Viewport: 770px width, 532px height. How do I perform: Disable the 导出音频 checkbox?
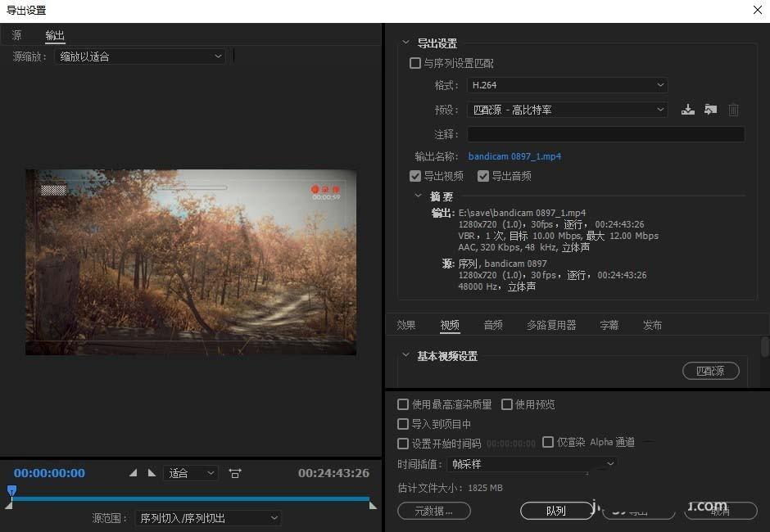pos(483,175)
